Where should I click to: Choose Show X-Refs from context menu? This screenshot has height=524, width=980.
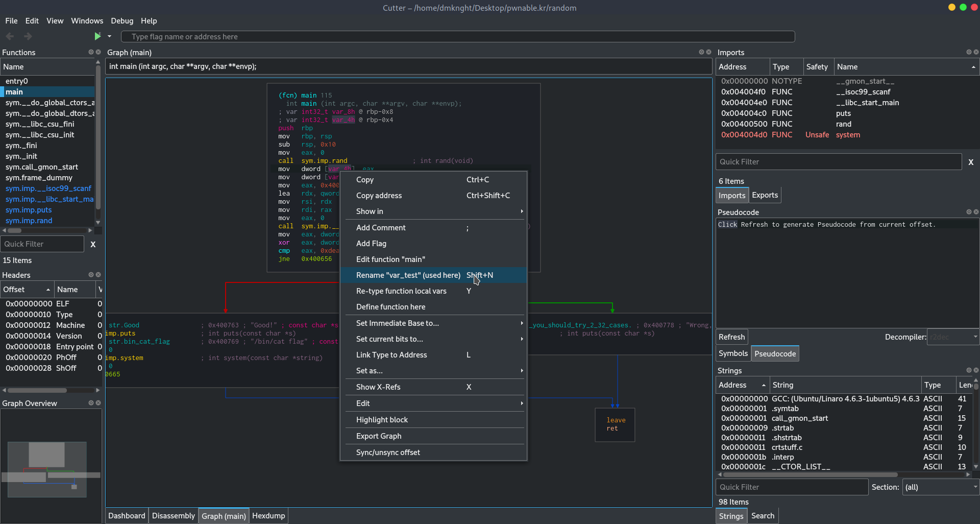[433, 387]
